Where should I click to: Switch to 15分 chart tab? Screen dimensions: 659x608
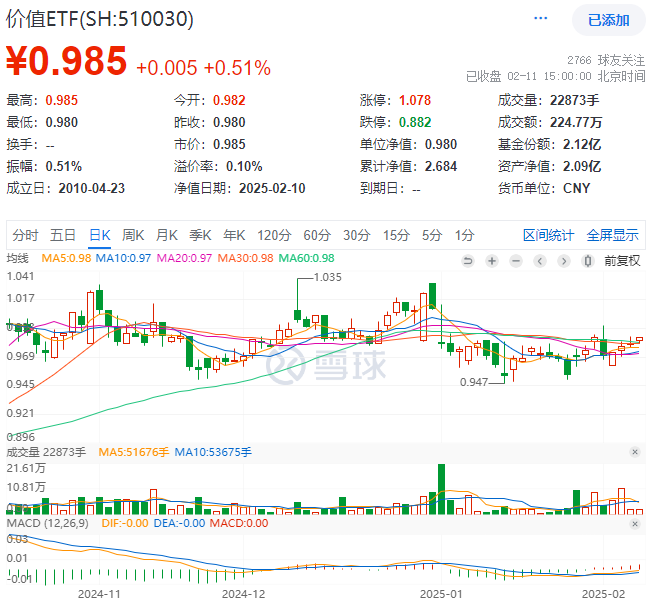tap(396, 235)
